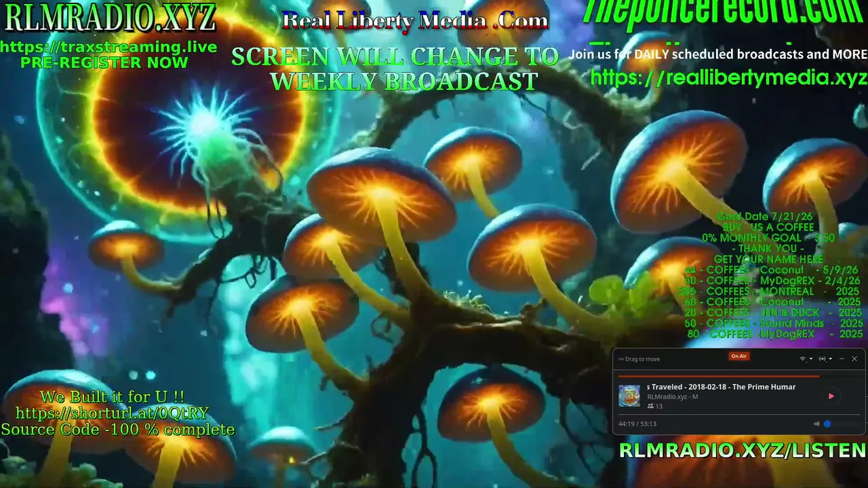Click the Drag to move handle icon
Viewport: 868px width, 488px height.
[620, 359]
